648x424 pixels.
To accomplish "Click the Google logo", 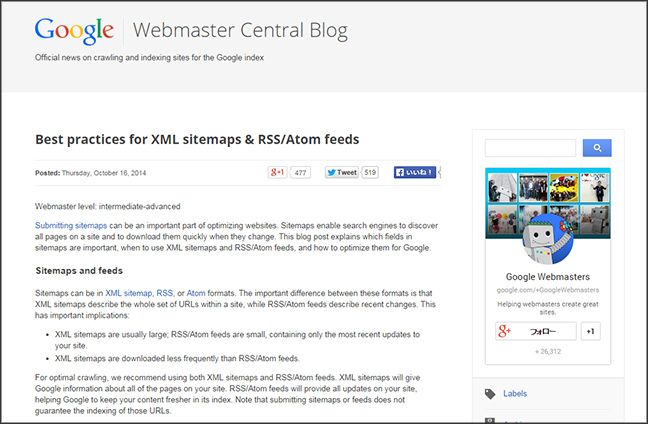I will tap(74, 31).
